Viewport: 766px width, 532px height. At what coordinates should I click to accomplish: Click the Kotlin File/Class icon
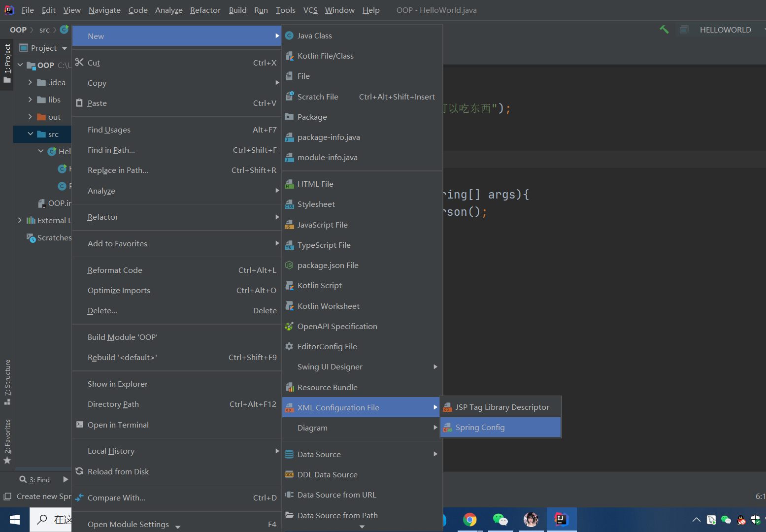tap(290, 56)
